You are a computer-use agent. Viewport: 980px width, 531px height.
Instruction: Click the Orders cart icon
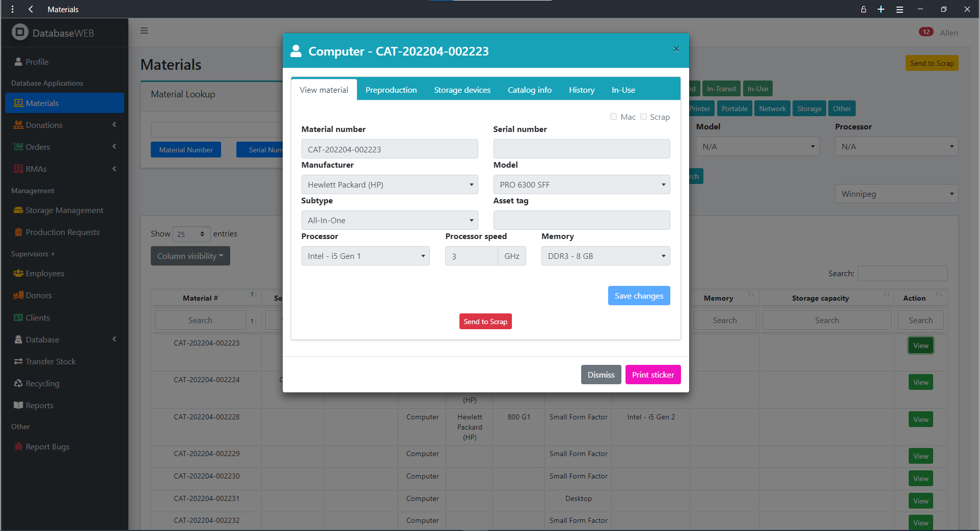pos(18,147)
